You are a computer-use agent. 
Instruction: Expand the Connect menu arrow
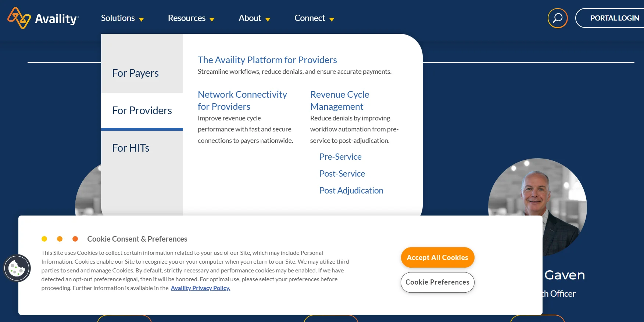point(332,19)
